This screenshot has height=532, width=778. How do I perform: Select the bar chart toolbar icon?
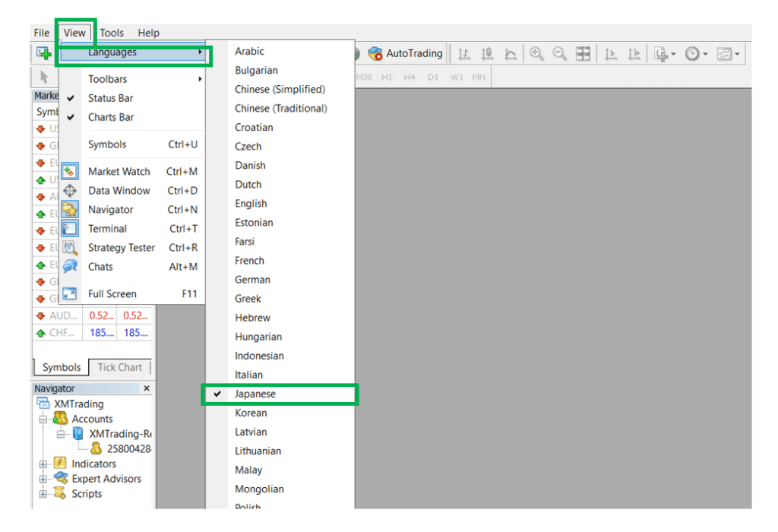464,53
